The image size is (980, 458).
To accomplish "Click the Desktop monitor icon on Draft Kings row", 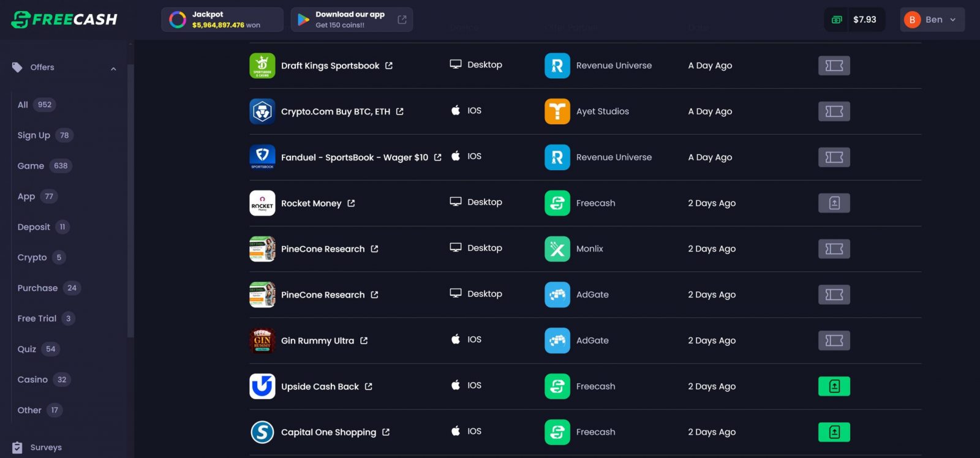I will coord(456,64).
